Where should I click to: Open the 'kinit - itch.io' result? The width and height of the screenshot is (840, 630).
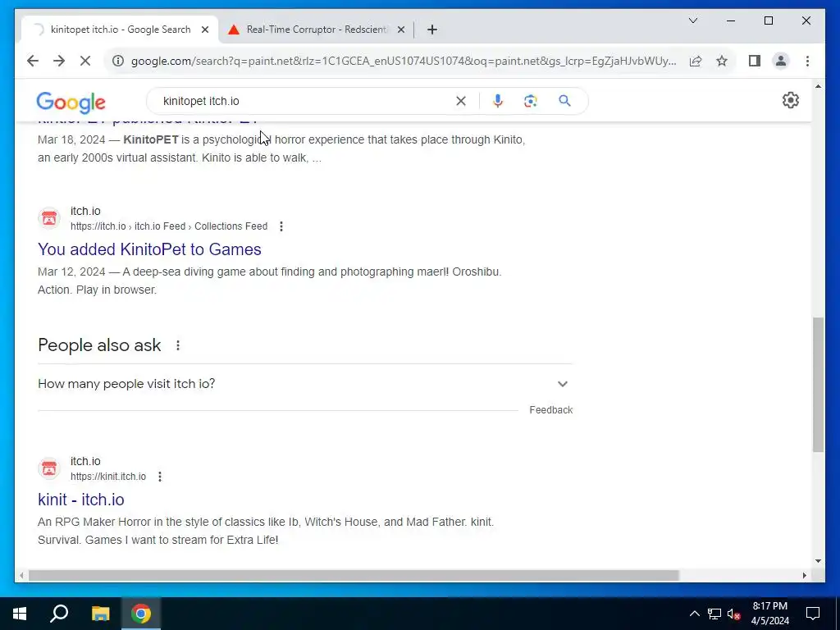pos(81,500)
